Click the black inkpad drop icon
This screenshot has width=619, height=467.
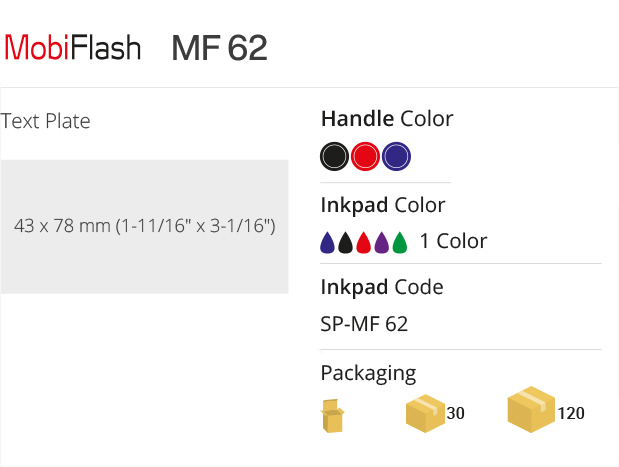(x=345, y=242)
